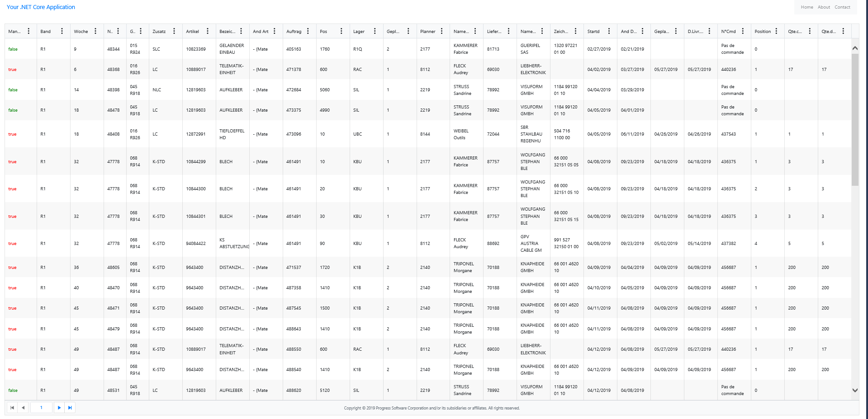Click the grid scrollbar up arrow
868x419 pixels.
[855, 48]
